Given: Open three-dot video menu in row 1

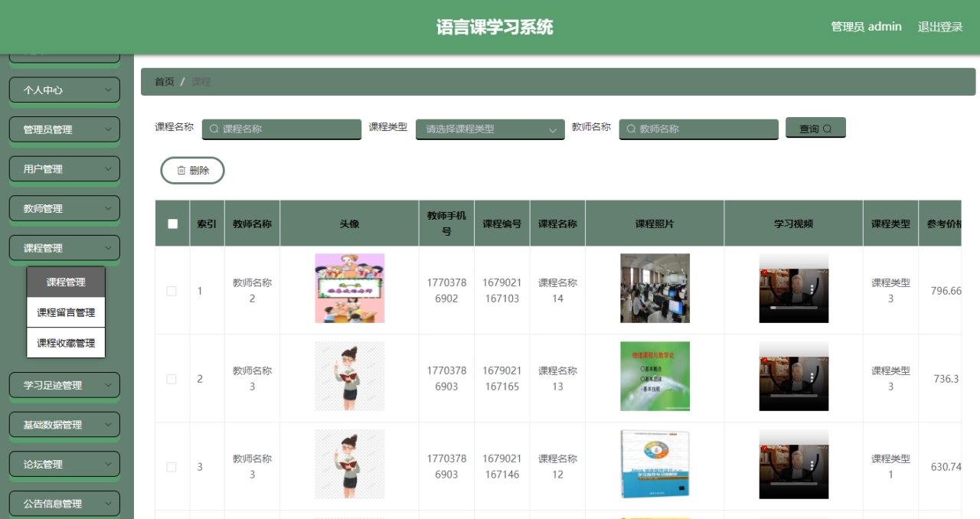Looking at the screenshot, I should [813, 291].
